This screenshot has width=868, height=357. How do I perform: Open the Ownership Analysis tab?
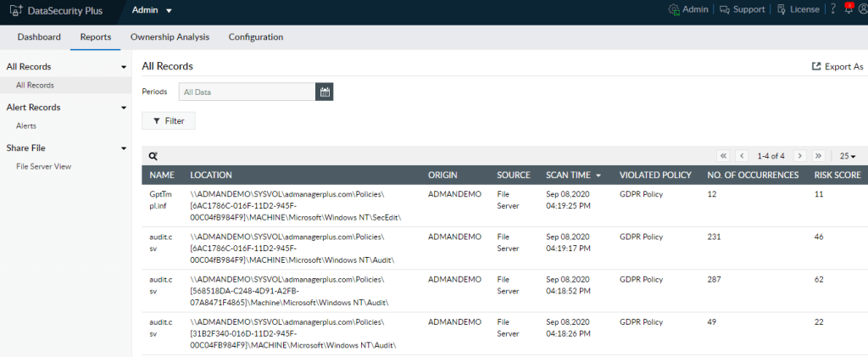click(170, 37)
